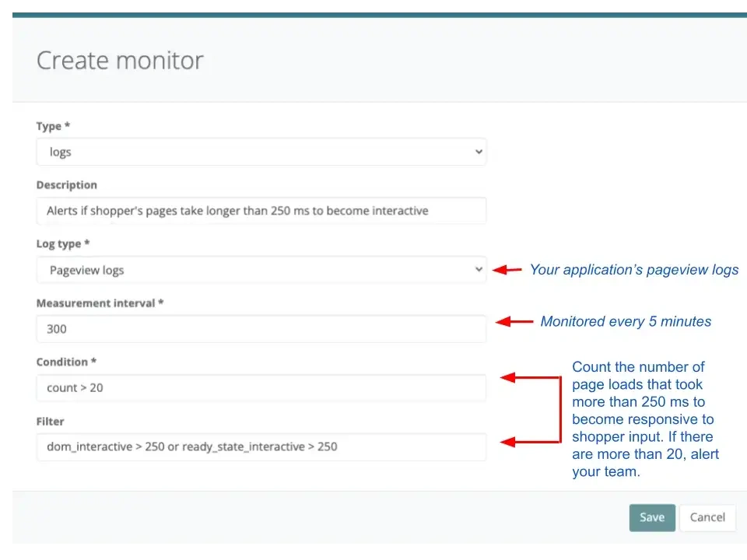Click the Description label

67,185
